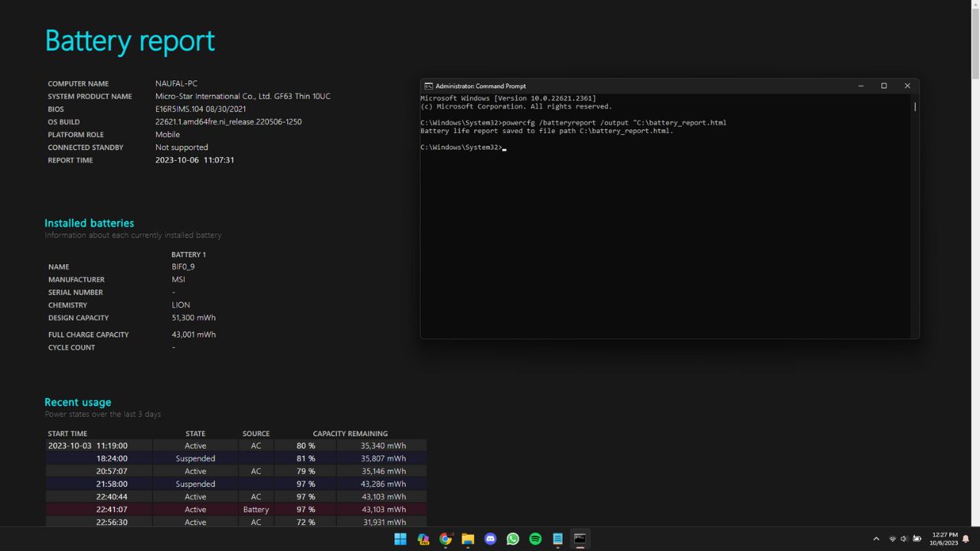Click the Command Prompt vertical scrollbar
The width and height of the screenshot is (980, 551).
tap(915, 107)
